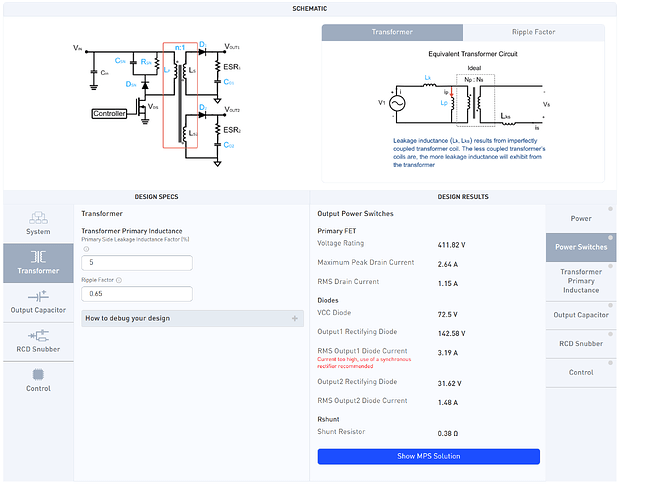The width and height of the screenshot is (671, 500).
Task: Click the VCC Diode value 72.5 V
Action: pyautogui.click(x=448, y=315)
